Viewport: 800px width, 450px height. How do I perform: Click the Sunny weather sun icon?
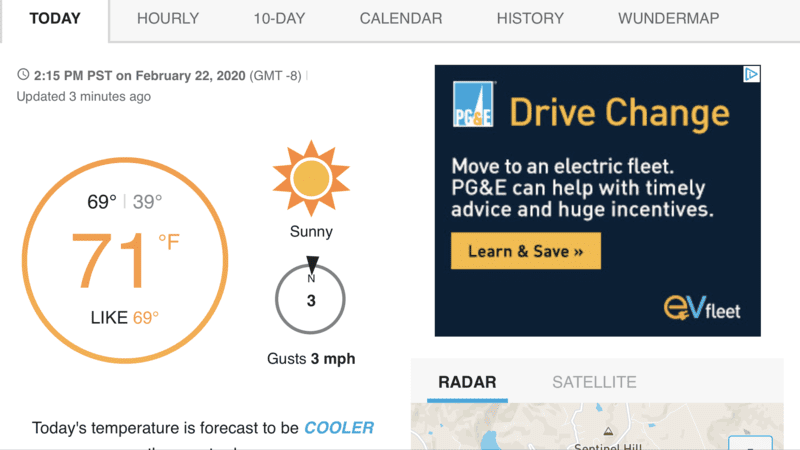tap(311, 178)
